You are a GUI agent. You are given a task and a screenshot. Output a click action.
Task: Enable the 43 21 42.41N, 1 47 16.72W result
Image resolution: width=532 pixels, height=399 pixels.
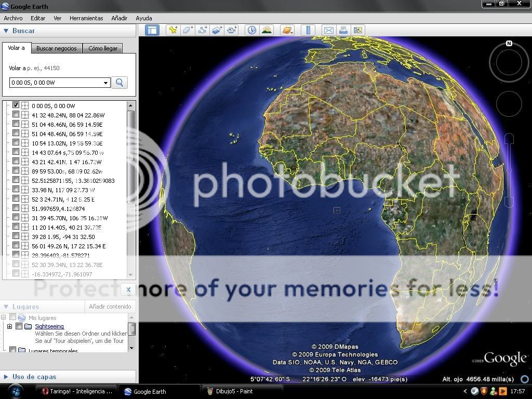(16, 162)
